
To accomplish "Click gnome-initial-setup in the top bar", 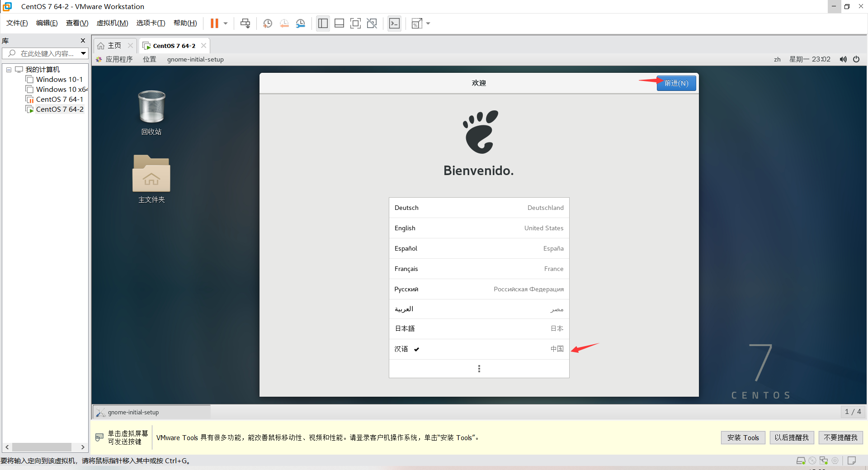I will pos(195,59).
